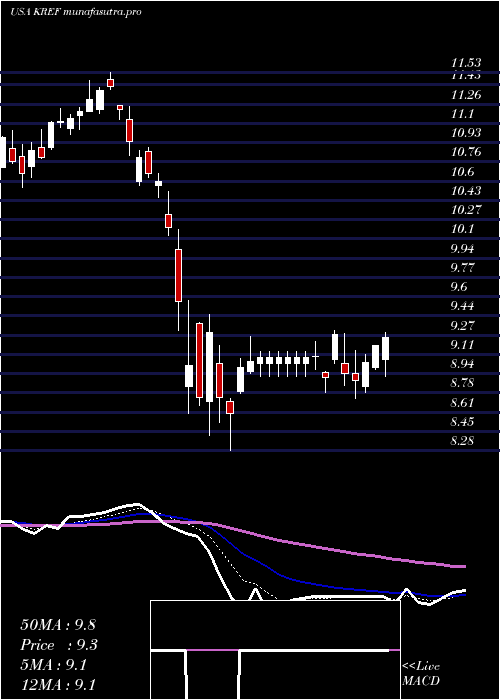The image size is (500, 700).
Task: Click the 8.78 price axis label
Action: coord(462,383)
